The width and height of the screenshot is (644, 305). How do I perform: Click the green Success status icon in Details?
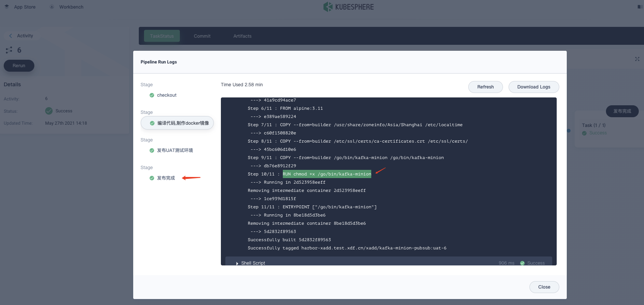49,111
